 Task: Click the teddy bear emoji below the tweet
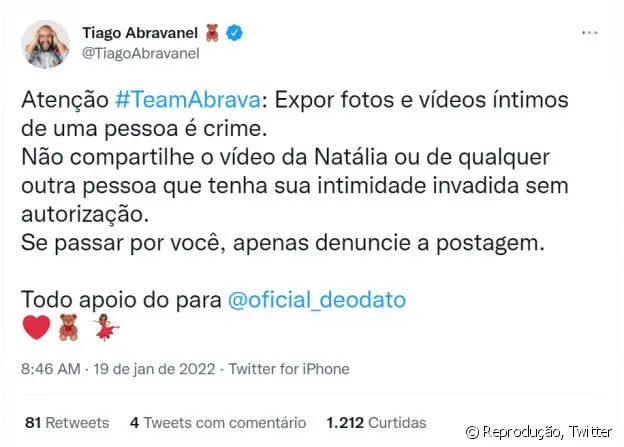(68, 327)
